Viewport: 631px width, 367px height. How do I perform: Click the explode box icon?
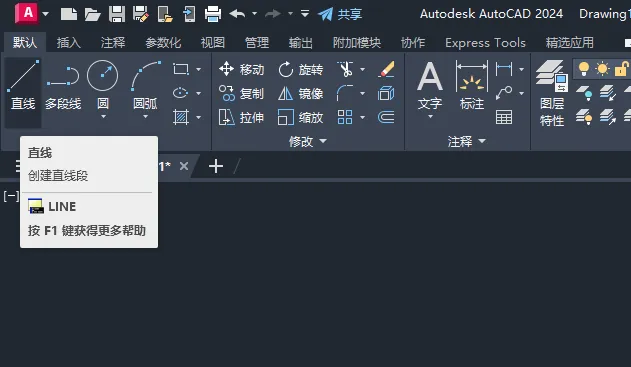point(386,93)
